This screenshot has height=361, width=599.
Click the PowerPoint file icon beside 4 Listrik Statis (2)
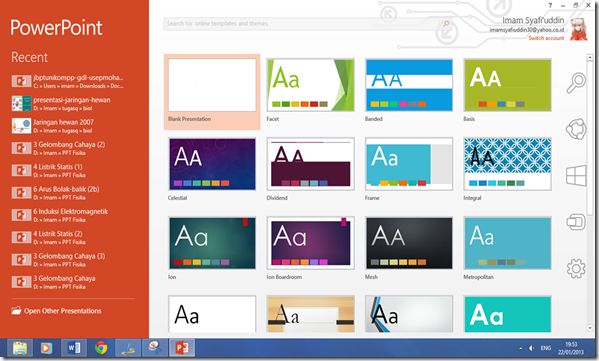click(x=21, y=237)
